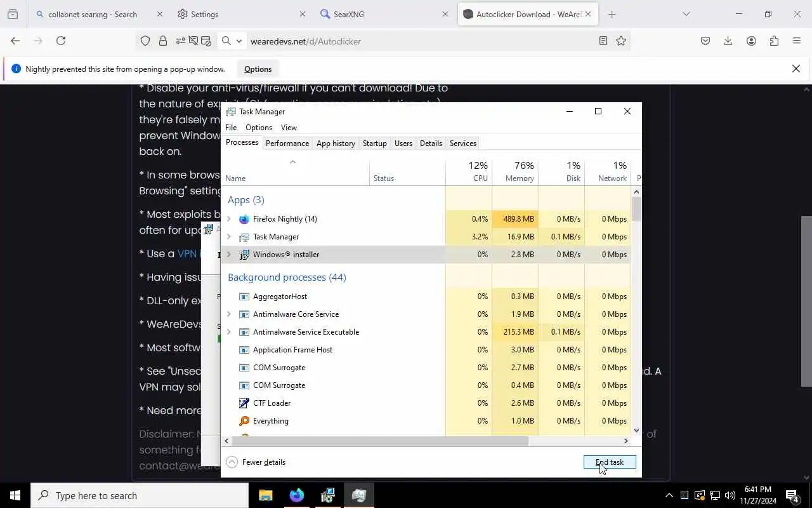The image size is (812, 508).
Task: Click the Windows installer process icon
Action: point(244,255)
